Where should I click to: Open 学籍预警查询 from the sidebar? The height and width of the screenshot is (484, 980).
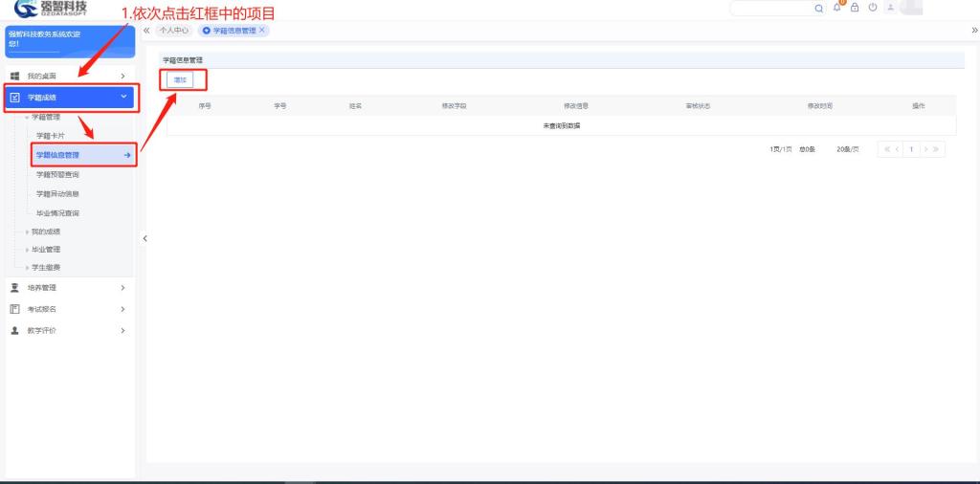tap(57, 175)
